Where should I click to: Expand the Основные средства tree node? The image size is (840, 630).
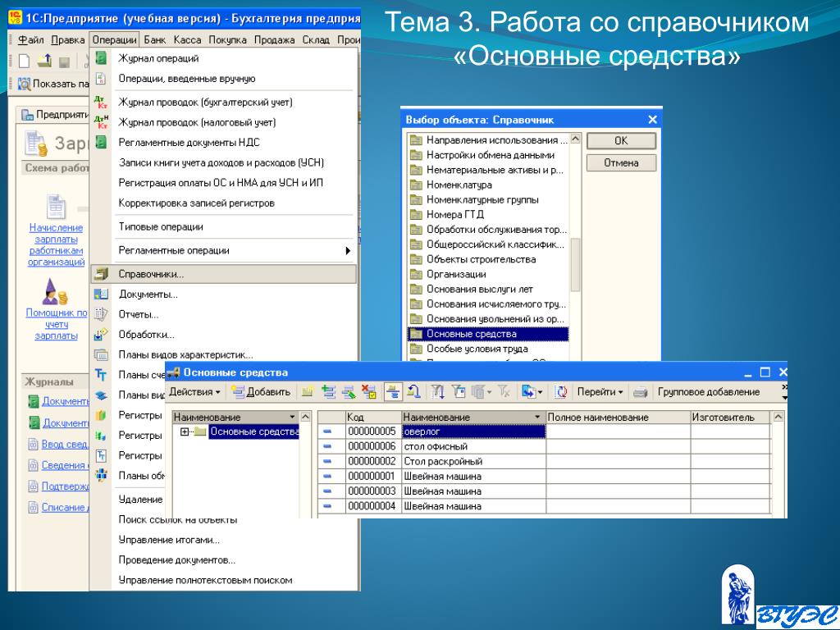pyautogui.click(x=185, y=431)
